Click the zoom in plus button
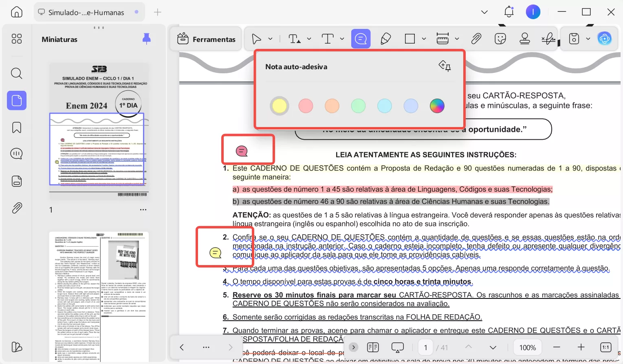 [581, 347]
